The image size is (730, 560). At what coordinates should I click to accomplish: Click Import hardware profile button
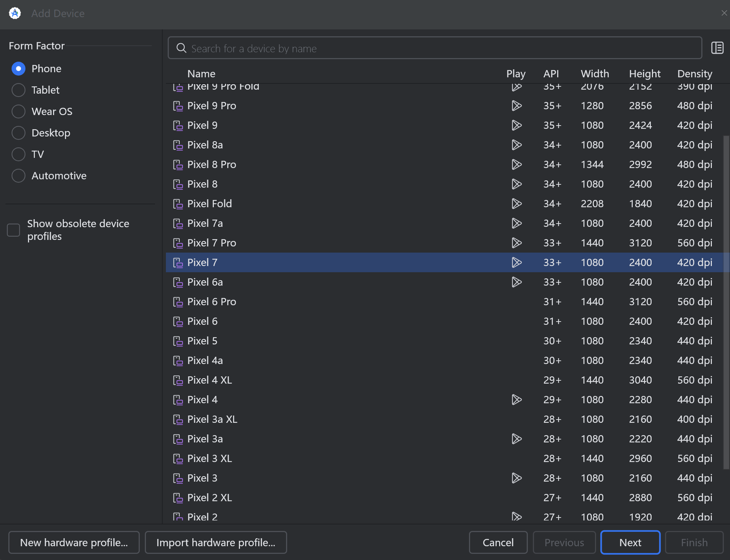pos(216,543)
